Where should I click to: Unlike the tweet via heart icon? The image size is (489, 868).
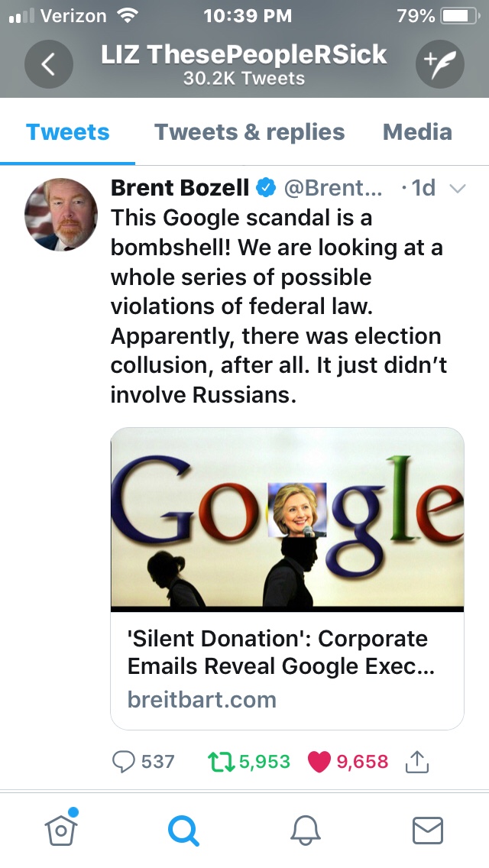click(x=318, y=761)
